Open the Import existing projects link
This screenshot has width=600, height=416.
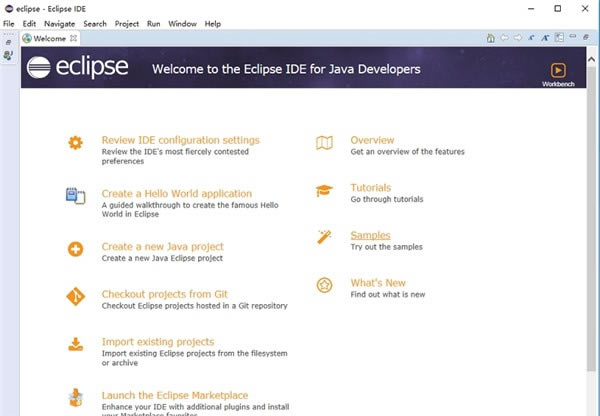[x=157, y=342]
